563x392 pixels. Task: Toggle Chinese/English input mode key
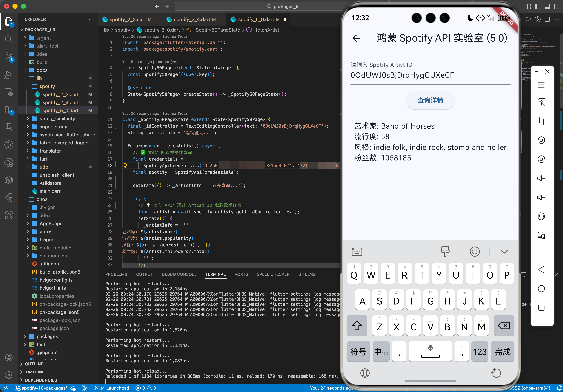(381, 352)
